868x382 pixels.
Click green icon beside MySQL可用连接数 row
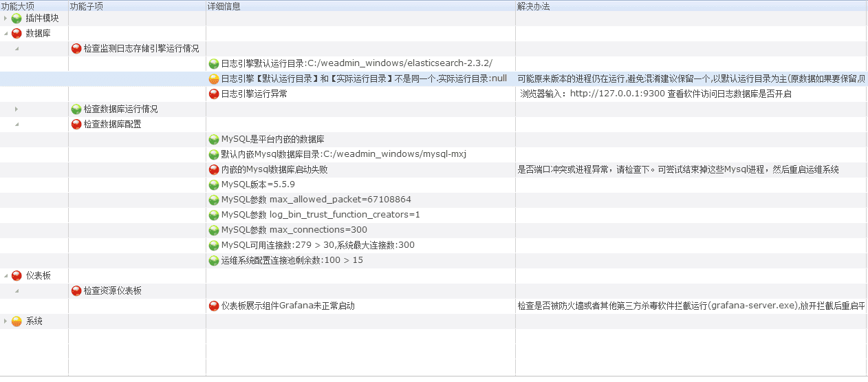tap(214, 246)
